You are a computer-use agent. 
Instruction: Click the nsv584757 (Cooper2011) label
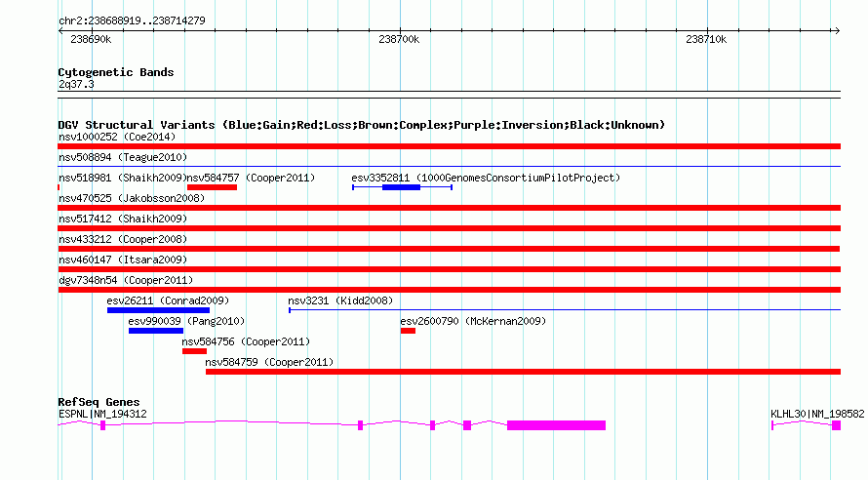pos(251,178)
